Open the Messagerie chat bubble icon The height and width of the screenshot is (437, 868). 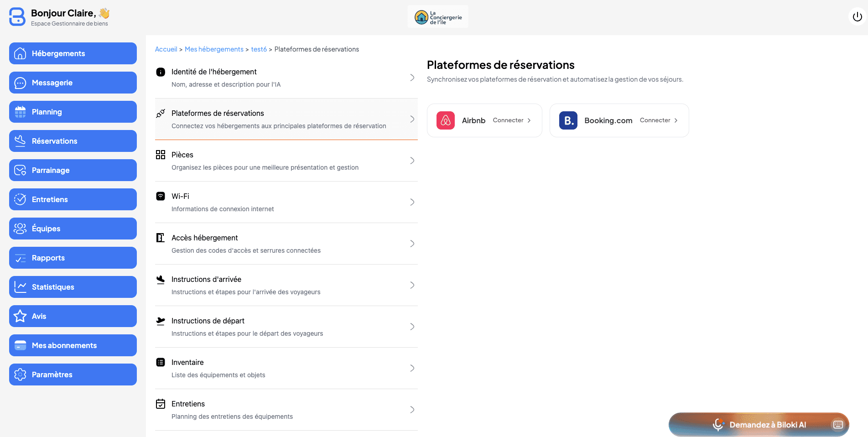point(19,83)
